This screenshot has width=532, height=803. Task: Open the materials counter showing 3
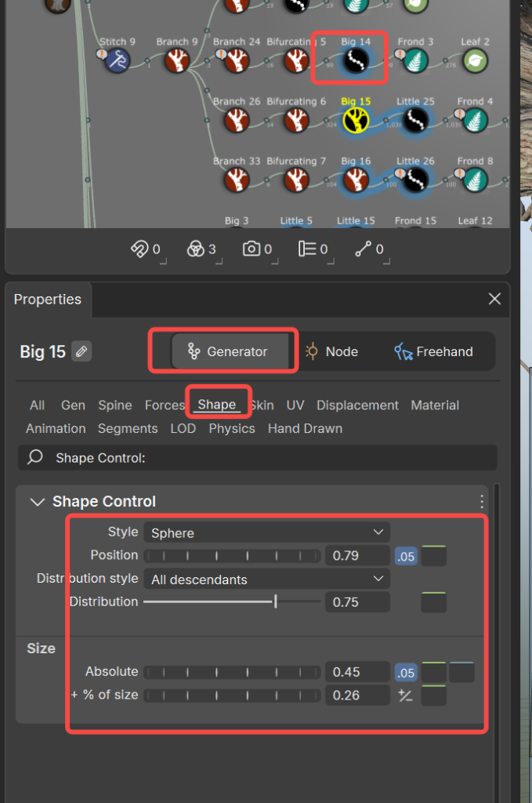pos(203,249)
